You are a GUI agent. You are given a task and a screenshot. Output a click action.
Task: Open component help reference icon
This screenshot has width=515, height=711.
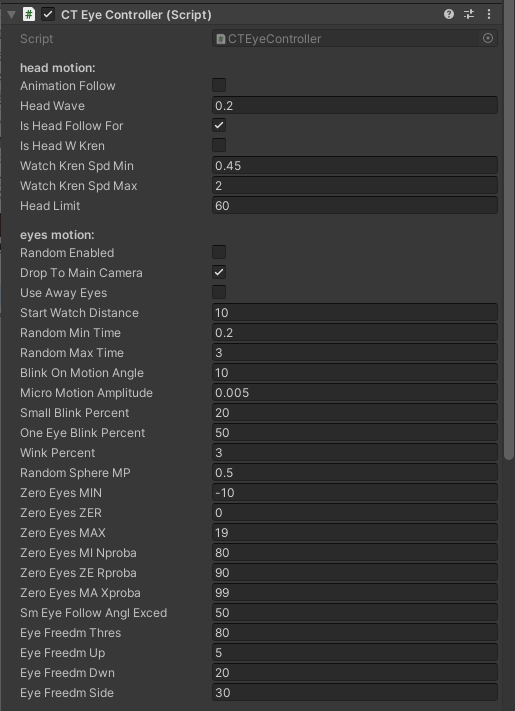click(449, 15)
